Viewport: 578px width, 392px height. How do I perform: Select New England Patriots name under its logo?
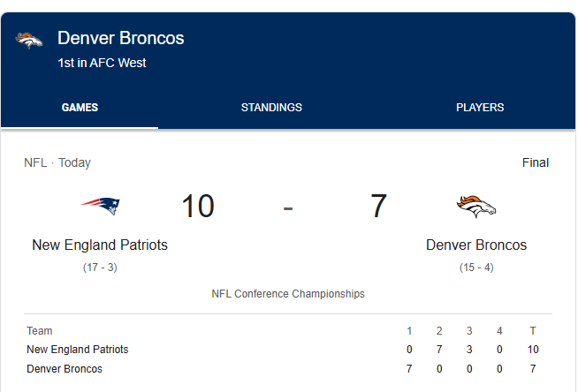[x=100, y=245]
